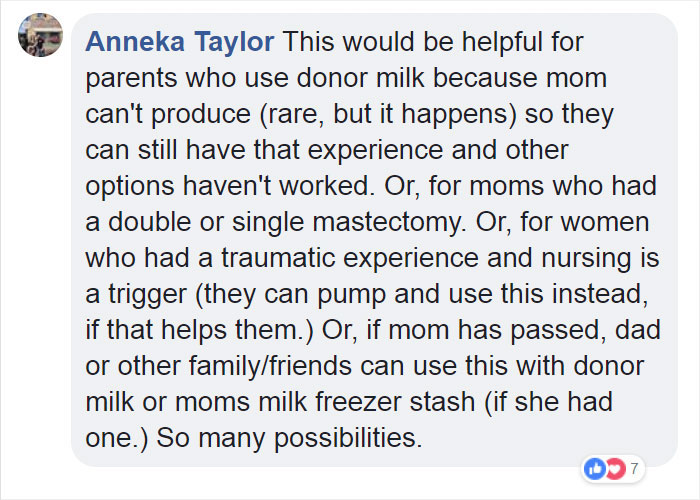Click the phrase "So many possibilities"

[x=289, y=438]
